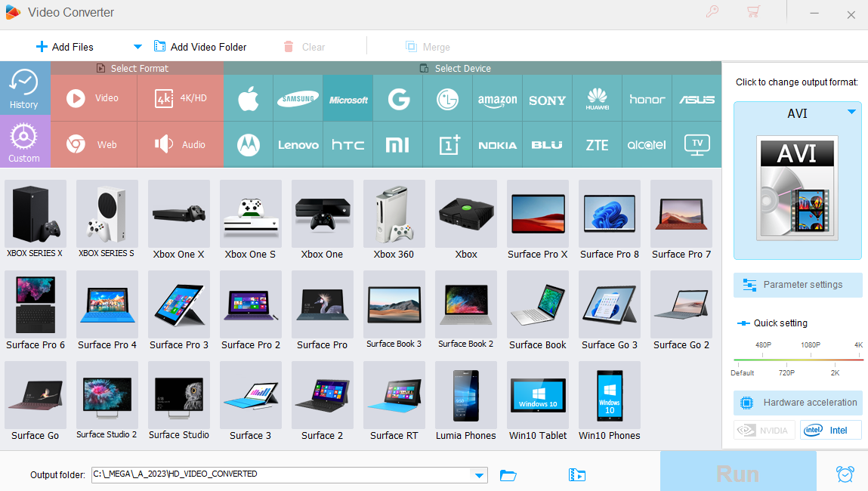Pick the OnePlus device brand icon
Viewport: 868px width, 491px height.
pyautogui.click(x=447, y=144)
